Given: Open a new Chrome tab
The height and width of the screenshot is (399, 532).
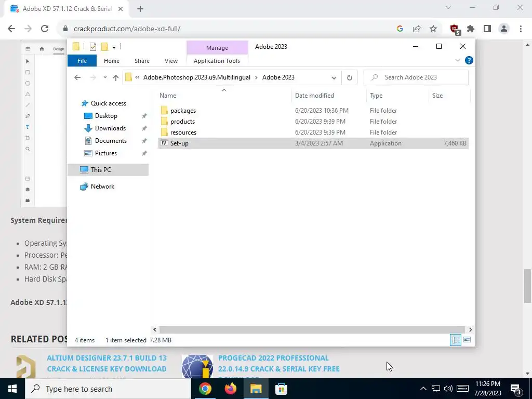Looking at the screenshot, I should pyautogui.click(x=140, y=9).
